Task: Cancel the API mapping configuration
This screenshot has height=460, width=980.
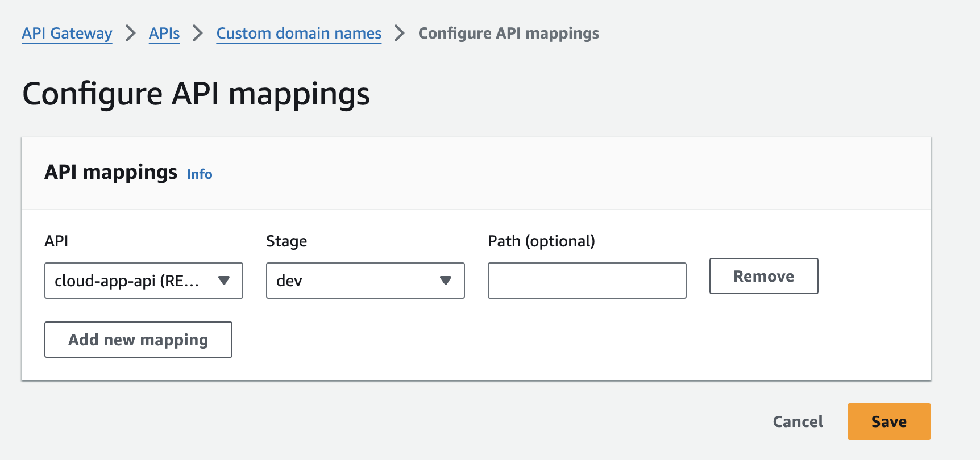Action: [x=798, y=421]
